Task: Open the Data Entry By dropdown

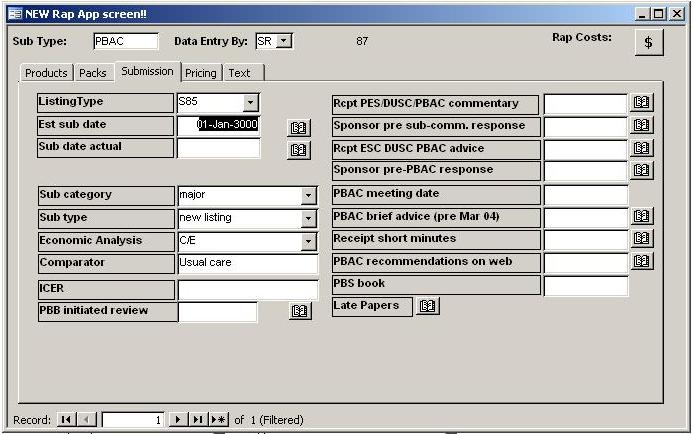Action: 284,41
